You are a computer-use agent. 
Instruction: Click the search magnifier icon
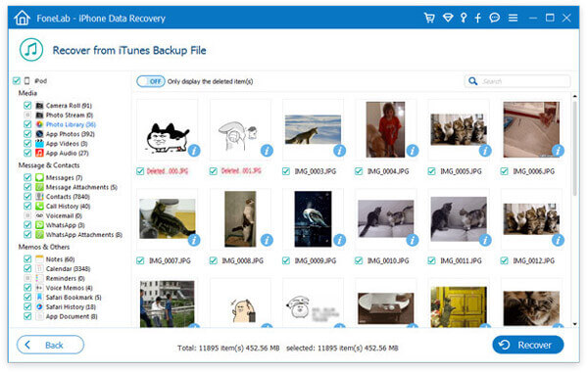pos(473,81)
